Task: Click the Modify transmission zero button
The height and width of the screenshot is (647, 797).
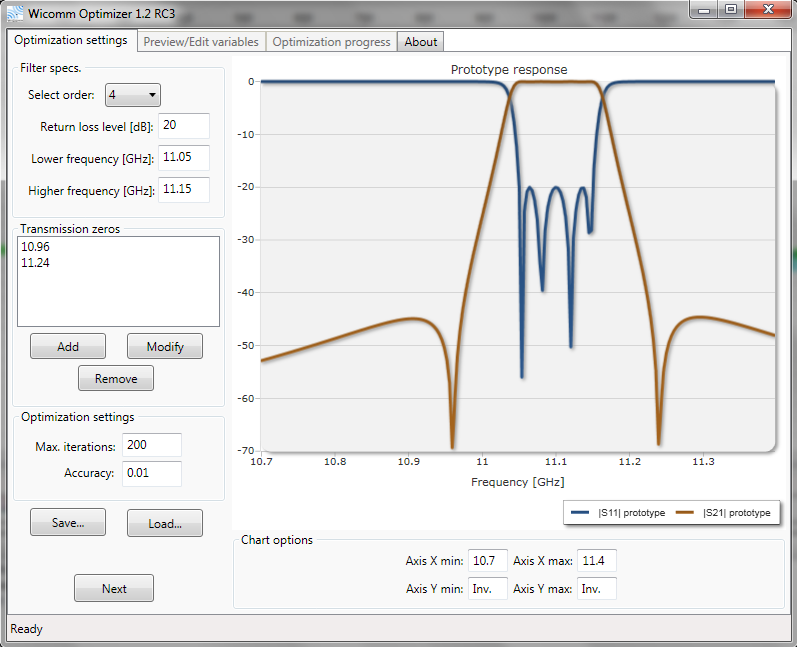Action: click(x=165, y=347)
